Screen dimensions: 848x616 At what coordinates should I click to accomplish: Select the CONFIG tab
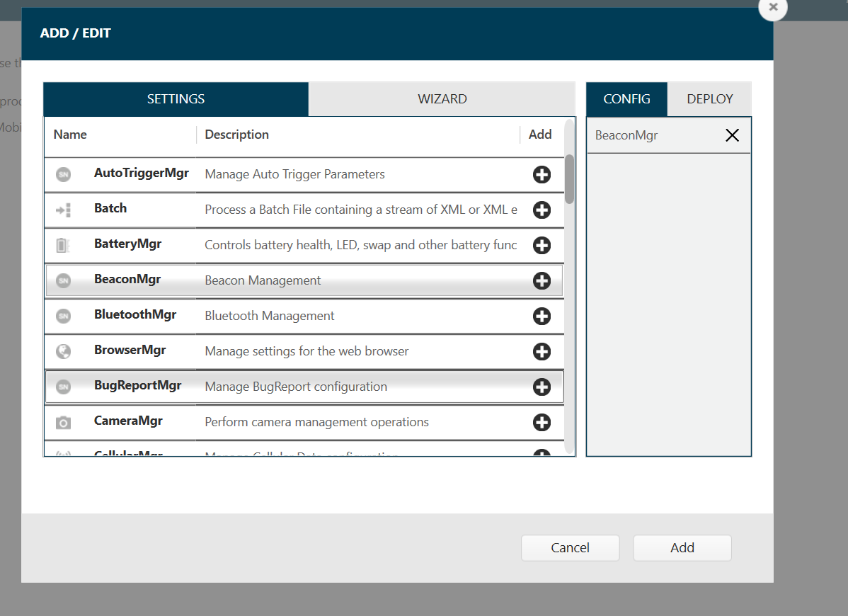[x=626, y=99]
